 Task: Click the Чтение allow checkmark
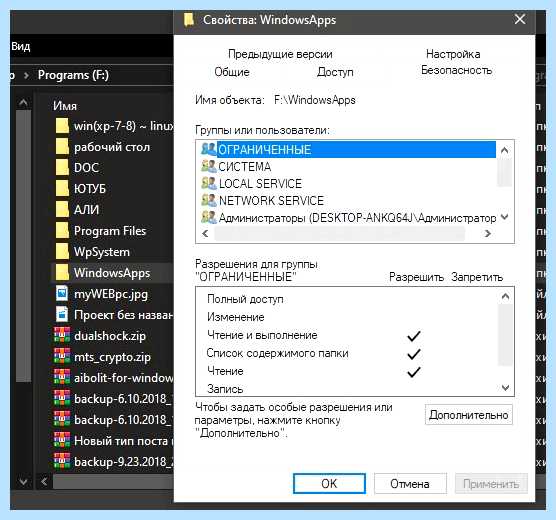414,372
